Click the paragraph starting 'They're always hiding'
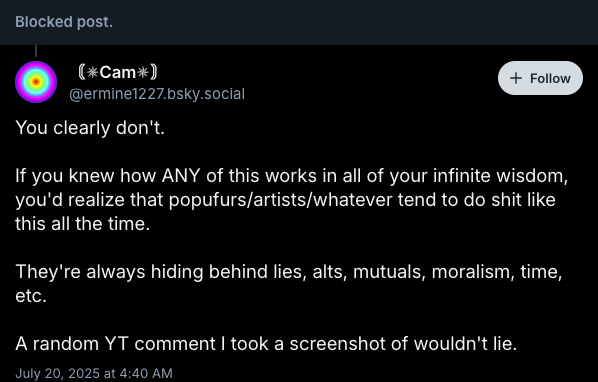 point(289,284)
